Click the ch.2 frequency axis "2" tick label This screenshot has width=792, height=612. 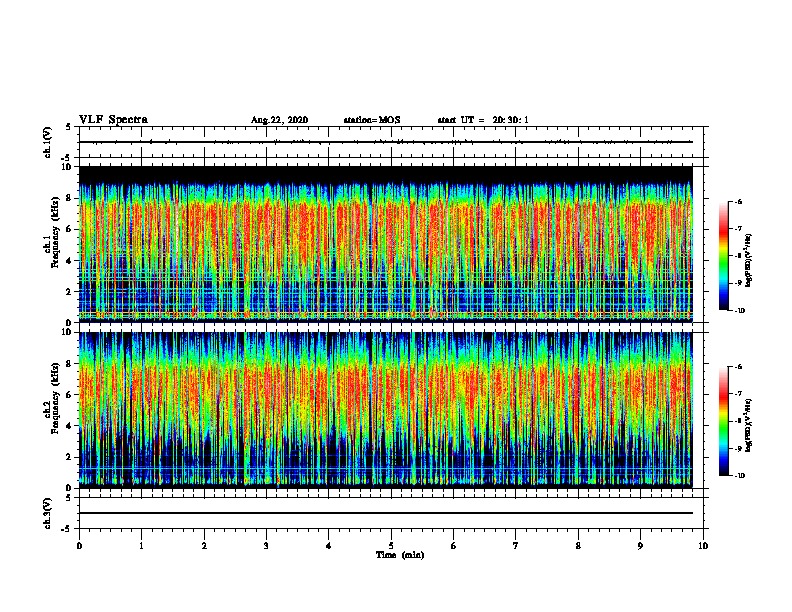click(69, 457)
